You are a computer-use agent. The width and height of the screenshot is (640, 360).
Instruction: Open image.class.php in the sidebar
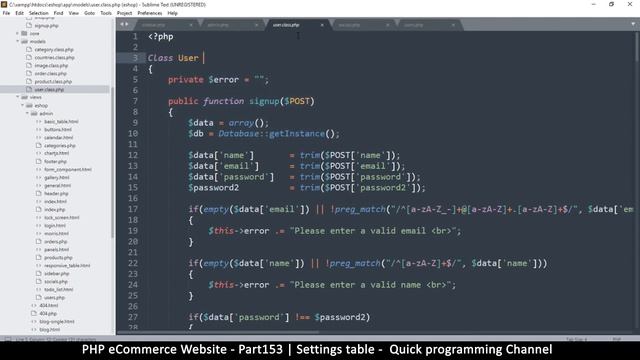click(x=51, y=65)
